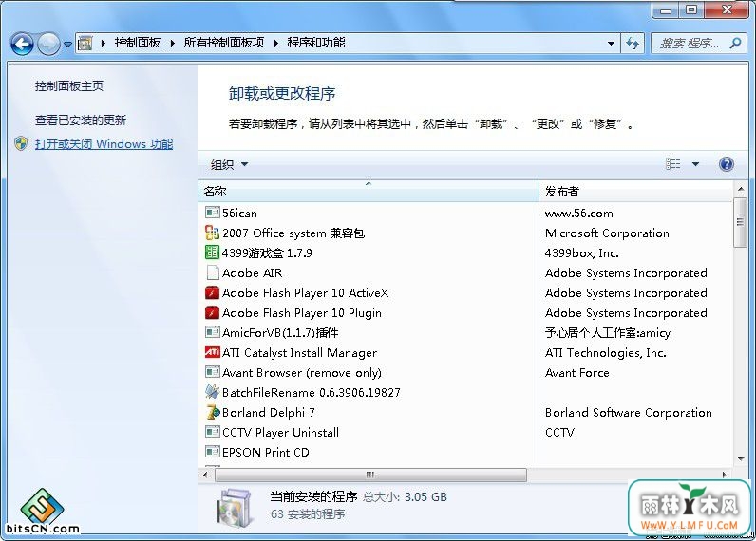Image resolution: width=756 pixels, height=541 pixels.
Task: Click the blue help question mark icon
Action: tap(727, 164)
